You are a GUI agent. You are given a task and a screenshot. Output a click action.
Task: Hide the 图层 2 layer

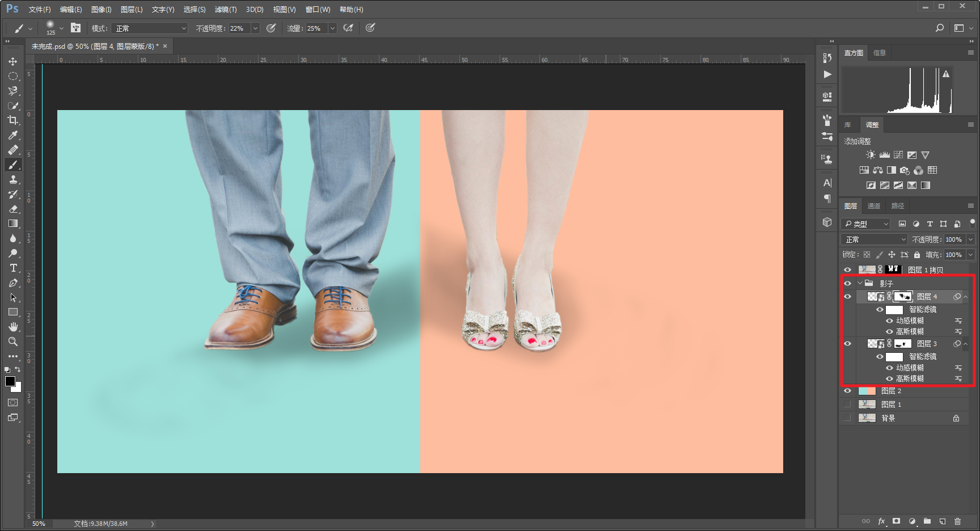click(847, 391)
